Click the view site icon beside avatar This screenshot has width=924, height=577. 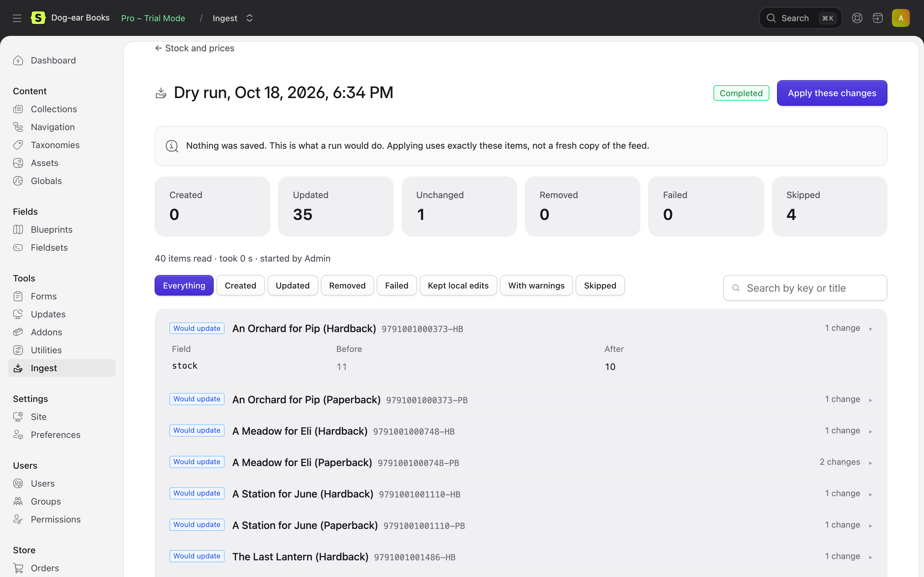(x=877, y=18)
